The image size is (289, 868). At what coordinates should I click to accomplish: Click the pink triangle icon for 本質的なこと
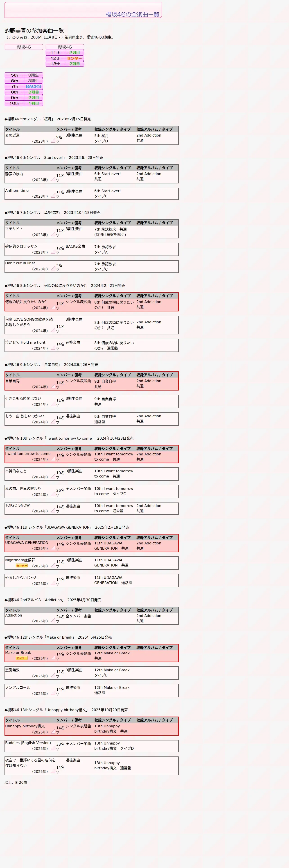coord(53,476)
